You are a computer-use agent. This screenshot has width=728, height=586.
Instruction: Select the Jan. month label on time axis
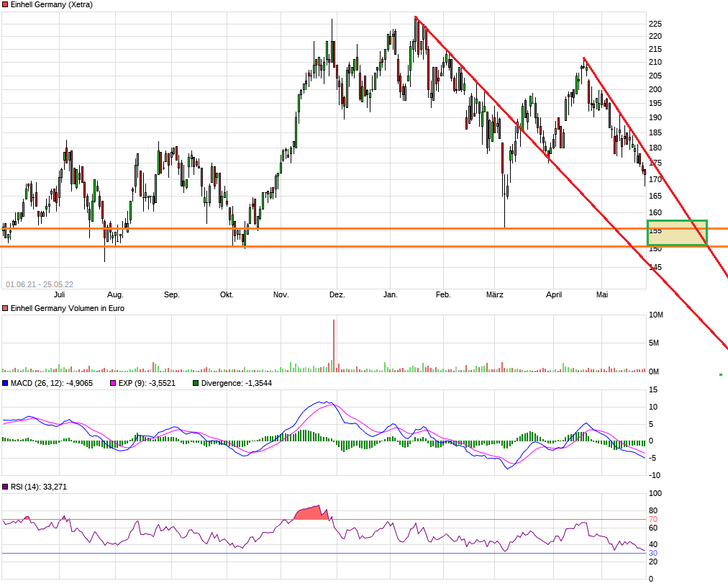tap(391, 295)
